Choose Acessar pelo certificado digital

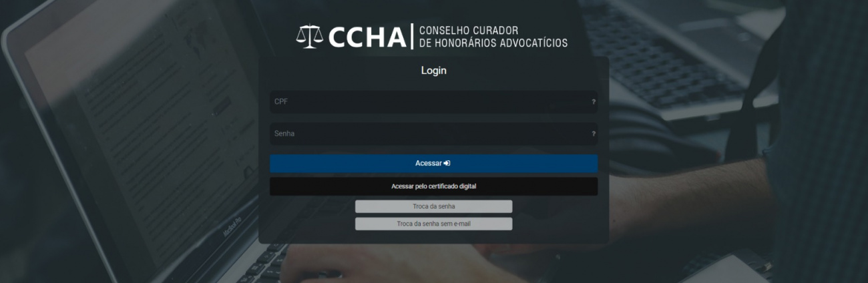pos(433,186)
